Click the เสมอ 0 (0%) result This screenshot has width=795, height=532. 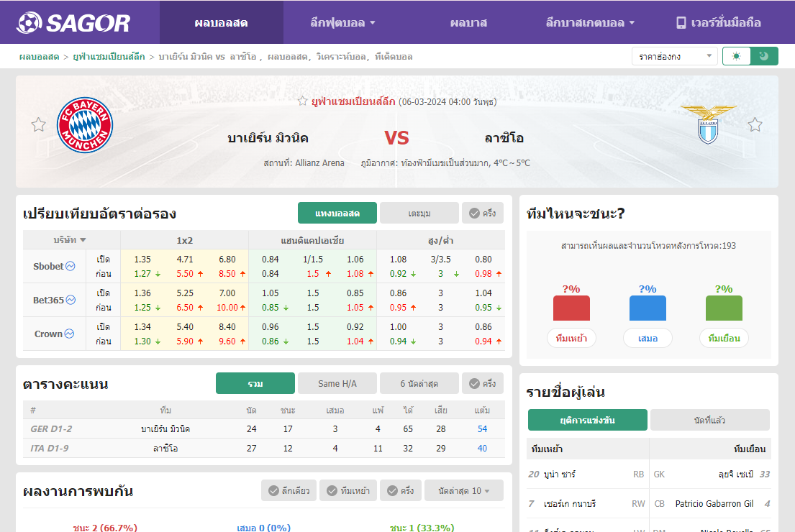point(263,528)
